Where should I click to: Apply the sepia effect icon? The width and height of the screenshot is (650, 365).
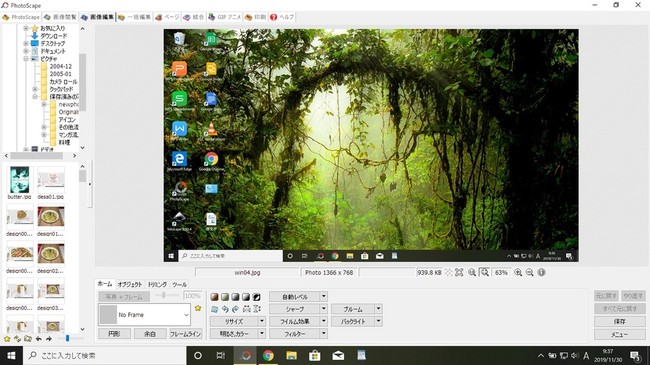pos(214,297)
